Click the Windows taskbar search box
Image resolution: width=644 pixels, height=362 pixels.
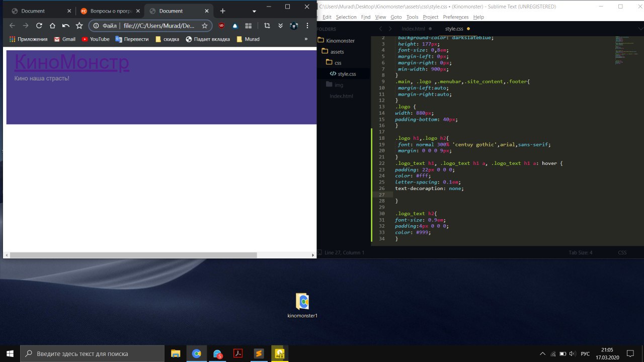pos(93,353)
